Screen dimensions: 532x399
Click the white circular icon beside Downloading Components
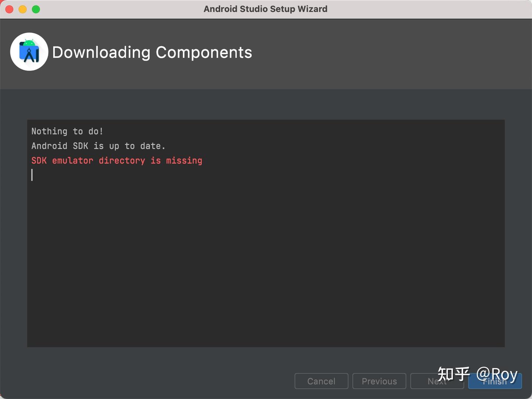(x=29, y=52)
